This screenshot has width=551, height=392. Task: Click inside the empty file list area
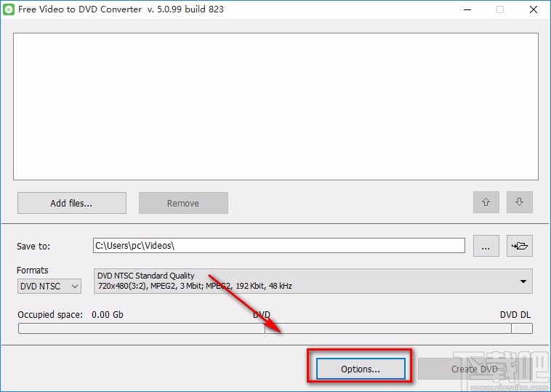point(275,106)
